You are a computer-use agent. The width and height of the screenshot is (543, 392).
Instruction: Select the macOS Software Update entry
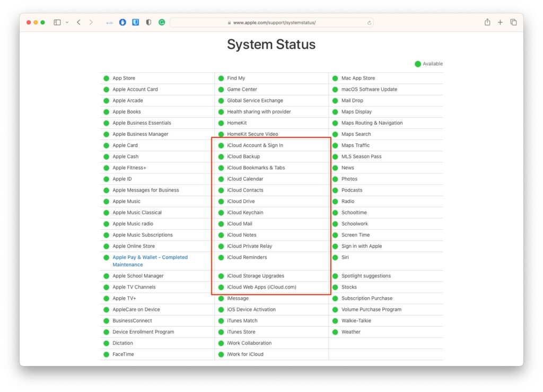[x=369, y=90]
